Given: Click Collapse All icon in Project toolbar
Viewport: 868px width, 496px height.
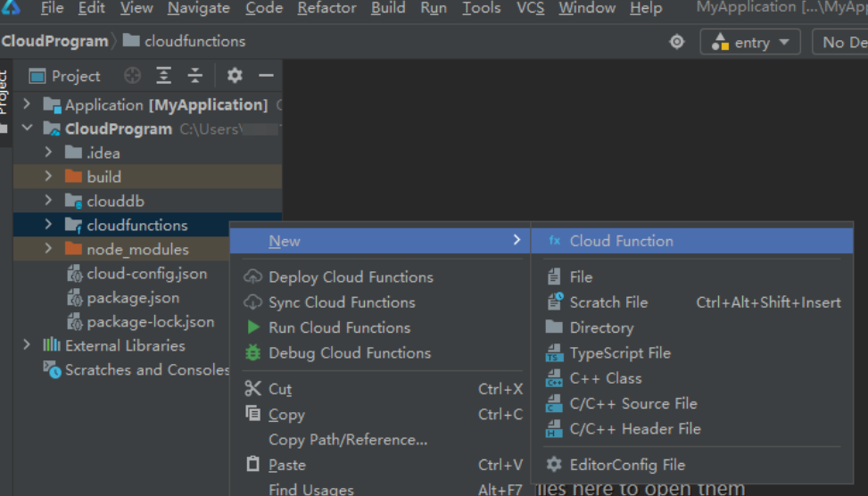Looking at the screenshot, I should coord(195,76).
